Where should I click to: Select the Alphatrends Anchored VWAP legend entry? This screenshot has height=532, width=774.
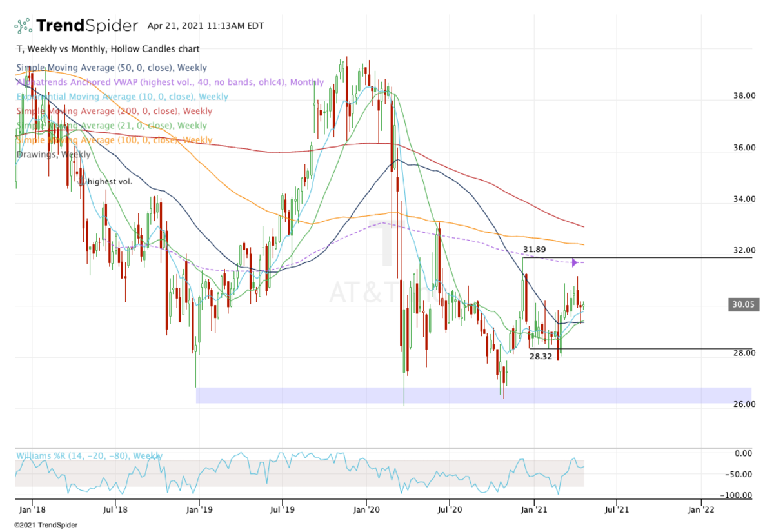click(x=170, y=82)
